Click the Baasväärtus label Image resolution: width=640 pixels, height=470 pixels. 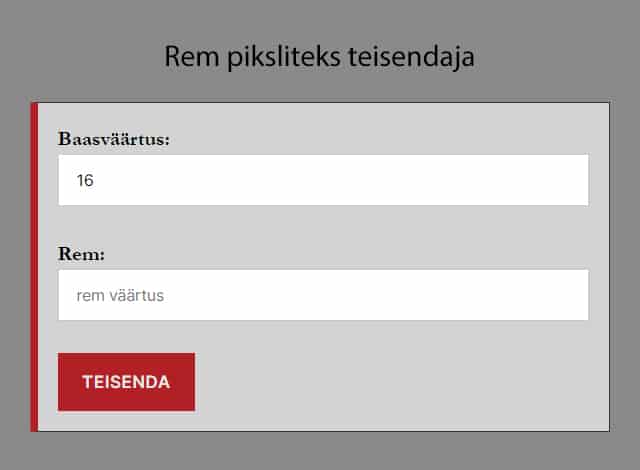pyautogui.click(x=114, y=139)
